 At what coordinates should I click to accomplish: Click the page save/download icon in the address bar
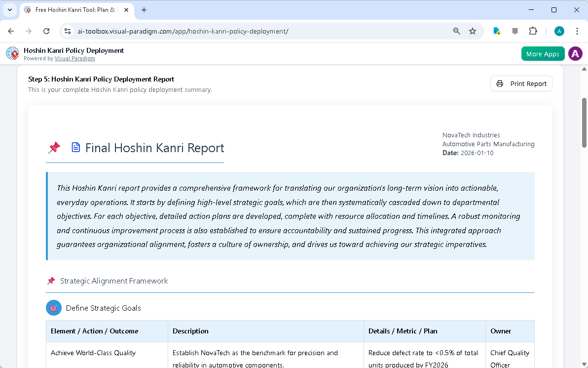click(497, 31)
